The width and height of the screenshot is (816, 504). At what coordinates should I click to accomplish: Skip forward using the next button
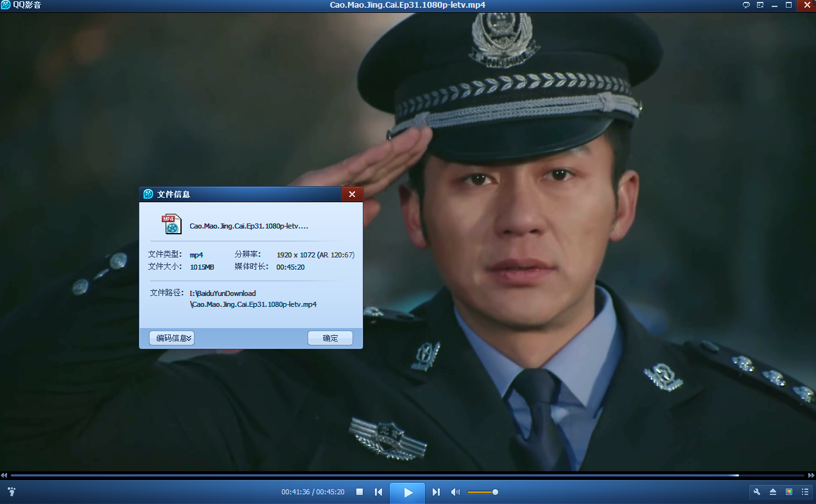point(436,492)
